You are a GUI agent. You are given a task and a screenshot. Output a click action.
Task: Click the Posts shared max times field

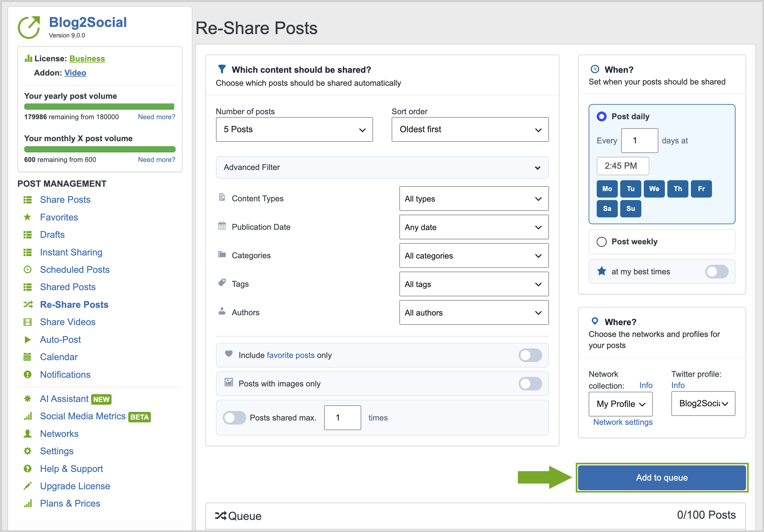342,418
